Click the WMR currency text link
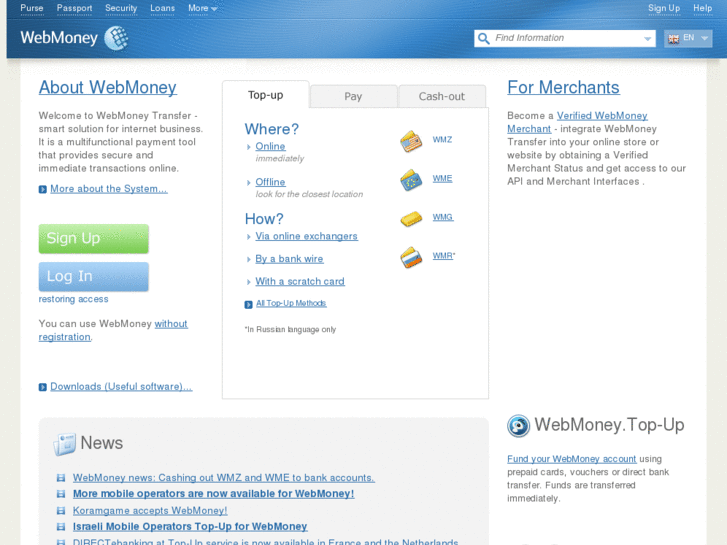Viewport: 727px width, 545px height. pyautogui.click(x=443, y=256)
